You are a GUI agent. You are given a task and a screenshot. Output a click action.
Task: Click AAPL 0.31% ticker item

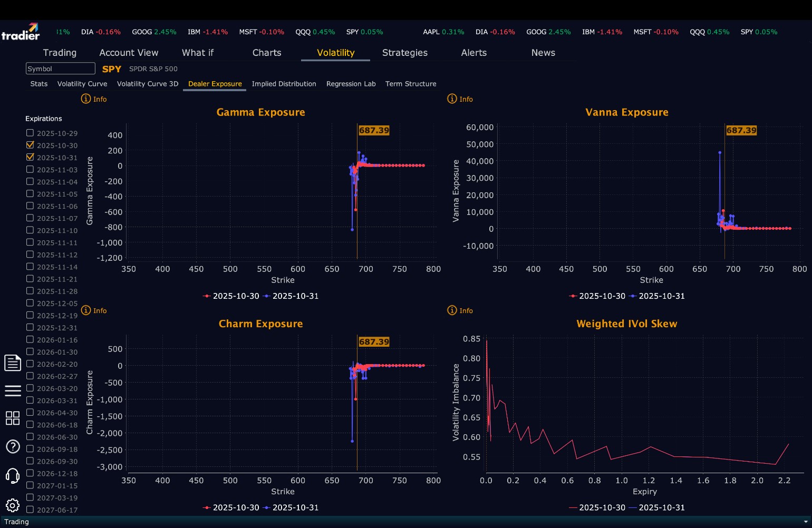point(443,32)
